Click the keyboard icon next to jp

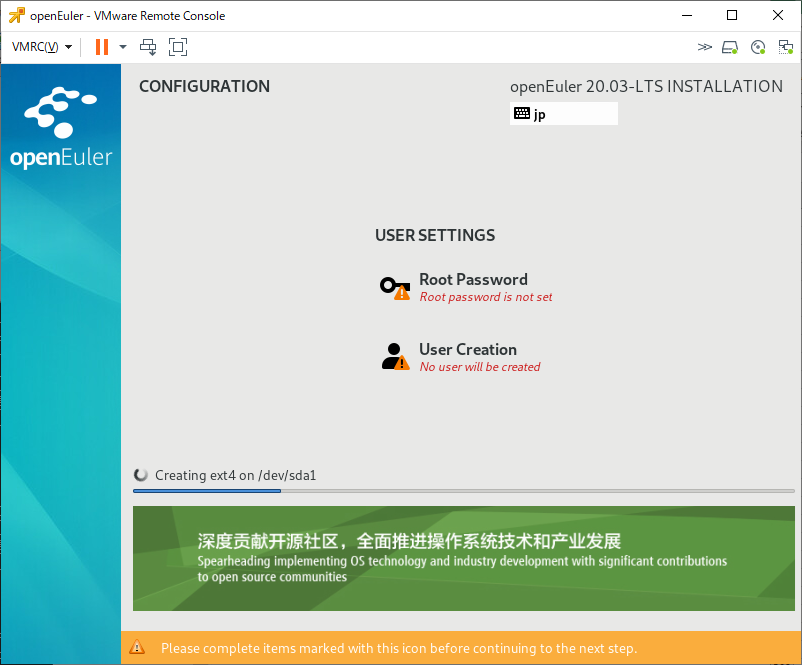pos(522,113)
